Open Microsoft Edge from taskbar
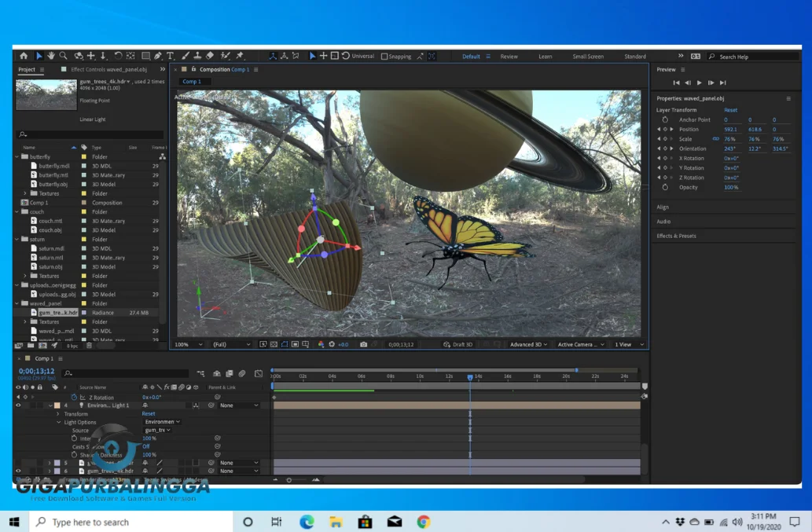 307,522
